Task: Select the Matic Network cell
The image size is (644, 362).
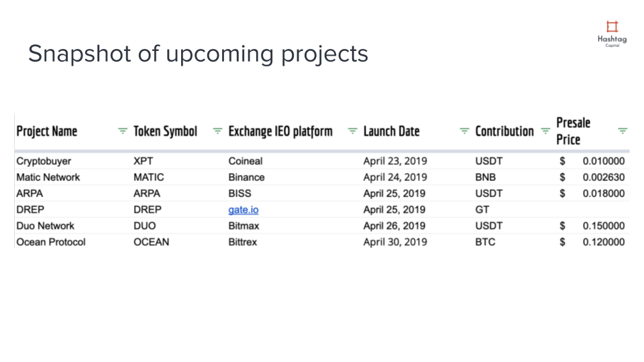Action: click(48, 177)
